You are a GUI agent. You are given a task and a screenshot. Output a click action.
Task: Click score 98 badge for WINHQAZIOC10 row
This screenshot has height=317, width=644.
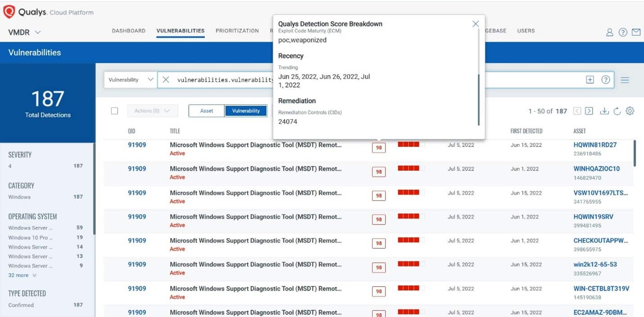coord(379,172)
